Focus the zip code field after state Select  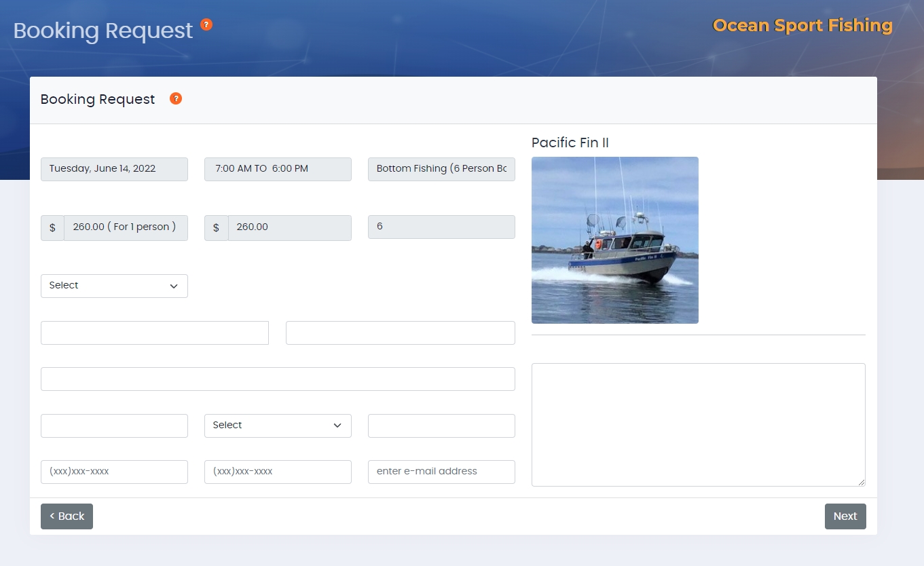point(441,426)
